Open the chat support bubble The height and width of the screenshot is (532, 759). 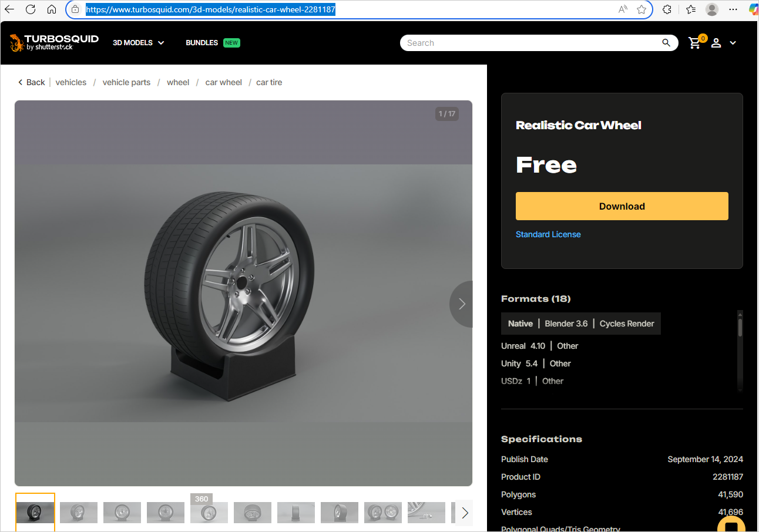(x=731, y=526)
